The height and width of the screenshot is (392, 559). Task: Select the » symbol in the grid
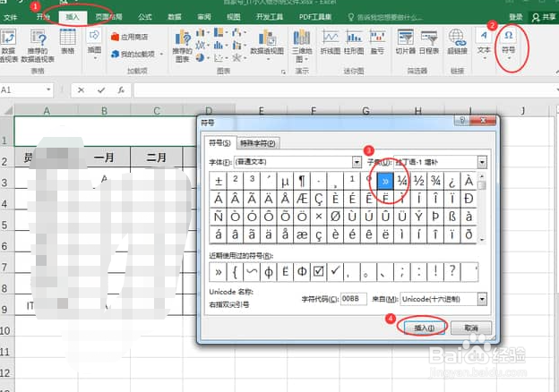point(385,181)
